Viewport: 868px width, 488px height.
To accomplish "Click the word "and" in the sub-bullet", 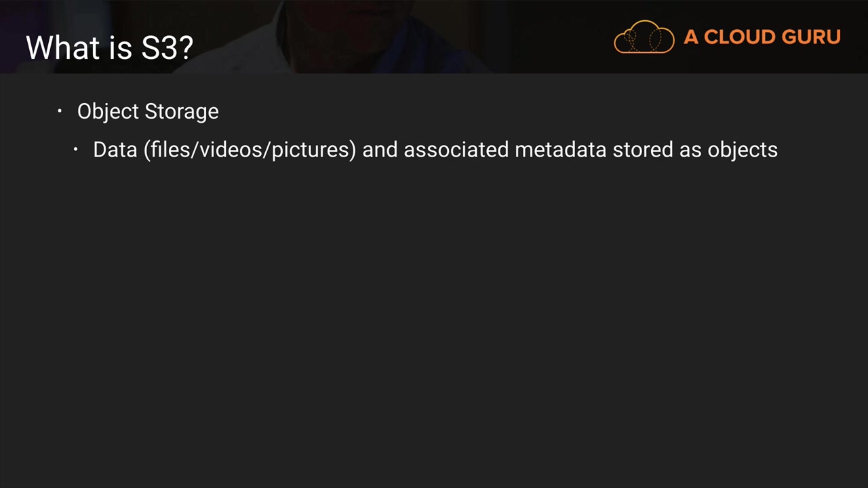I will tap(380, 150).
